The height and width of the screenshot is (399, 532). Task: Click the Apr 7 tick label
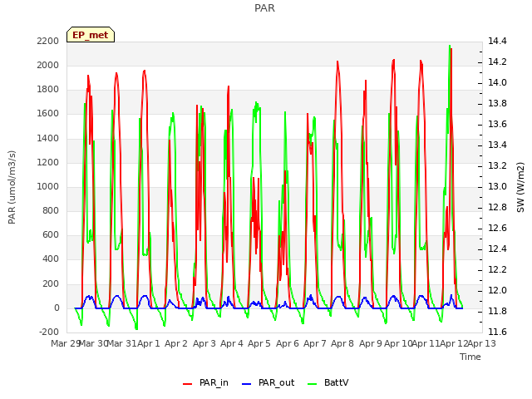coord(314,343)
